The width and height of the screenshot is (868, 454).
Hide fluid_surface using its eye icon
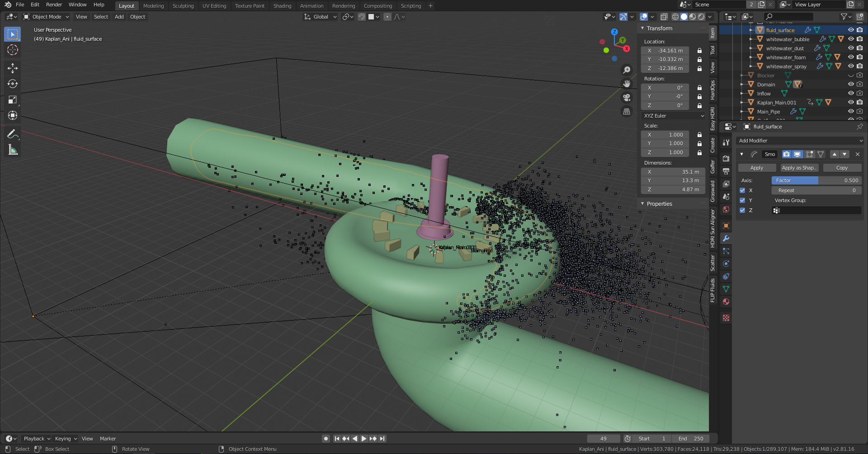[x=851, y=30]
